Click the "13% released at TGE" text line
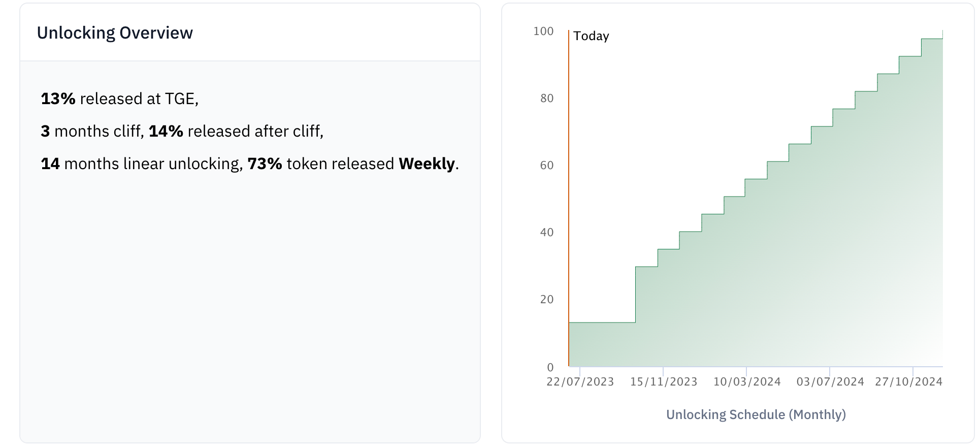Viewport: 980px width, 448px height. coord(120,99)
